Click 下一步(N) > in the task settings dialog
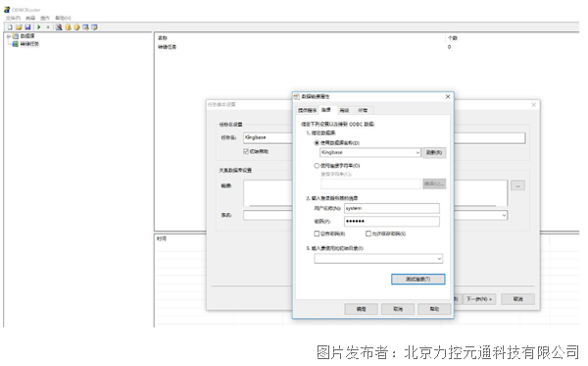588x366 pixels. (x=479, y=299)
